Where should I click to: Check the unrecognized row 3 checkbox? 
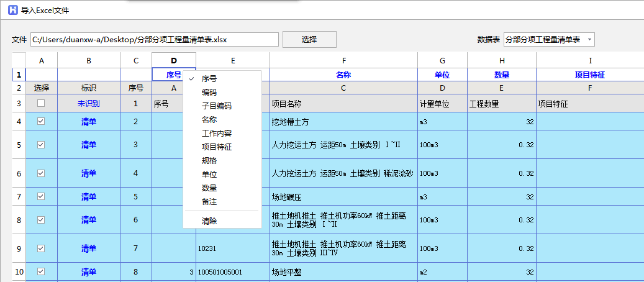coord(41,104)
